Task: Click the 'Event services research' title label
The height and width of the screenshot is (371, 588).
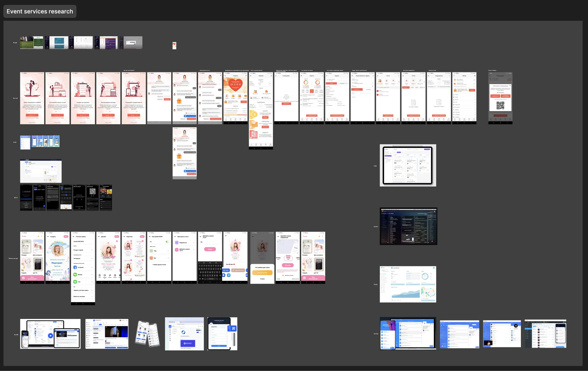Action: 40,12
